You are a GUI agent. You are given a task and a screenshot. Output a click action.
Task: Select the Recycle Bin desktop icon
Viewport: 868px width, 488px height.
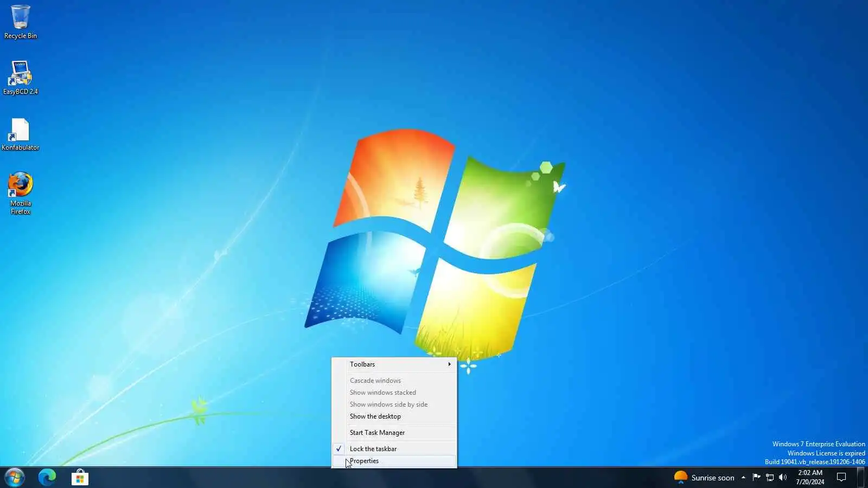coord(21,22)
